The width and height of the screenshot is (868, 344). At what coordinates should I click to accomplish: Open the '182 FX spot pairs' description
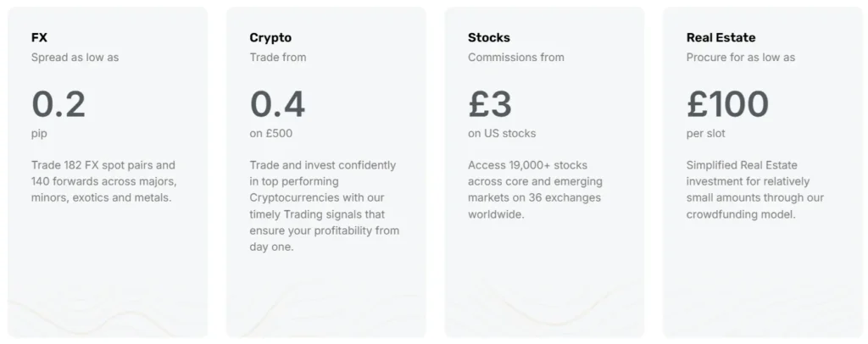pyautogui.click(x=103, y=181)
